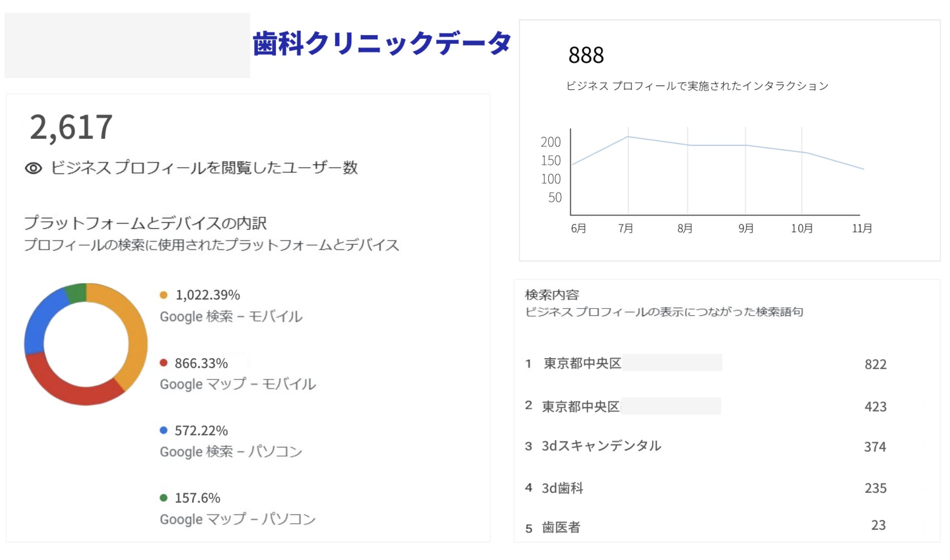Click the 検索内容 section heading
Viewport: 950px width, 560px height.
[x=552, y=295]
